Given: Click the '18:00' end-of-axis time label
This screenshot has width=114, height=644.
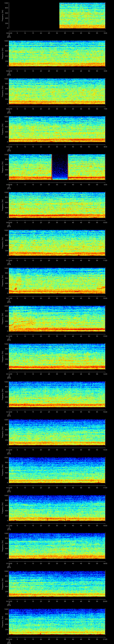Looking at the screenshot, I should (x=105, y=525).
